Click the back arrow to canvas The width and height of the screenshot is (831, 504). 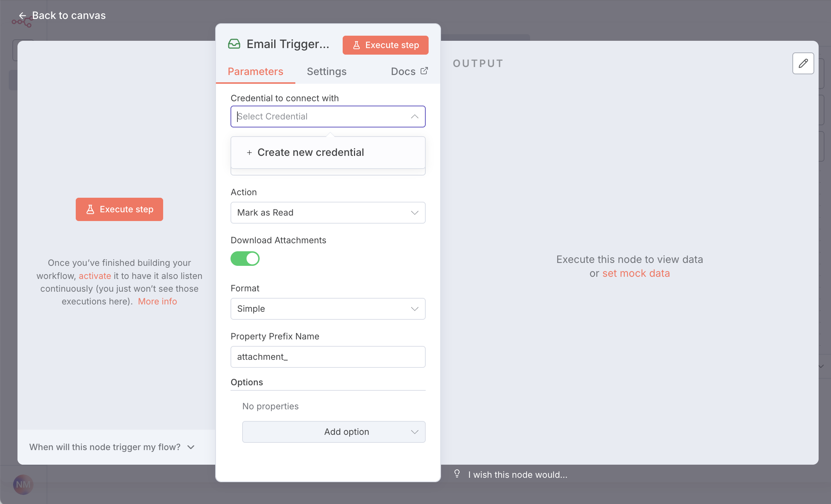pos(23,16)
